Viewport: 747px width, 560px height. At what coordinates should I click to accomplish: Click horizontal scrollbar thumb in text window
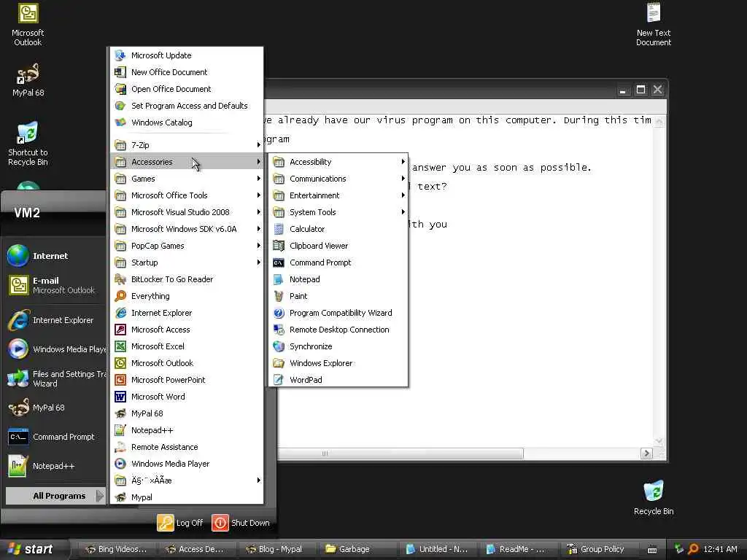(x=400, y=454)
